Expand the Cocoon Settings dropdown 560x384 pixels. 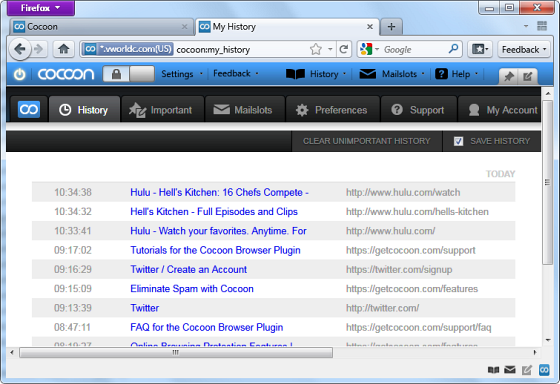click(182, 74)
